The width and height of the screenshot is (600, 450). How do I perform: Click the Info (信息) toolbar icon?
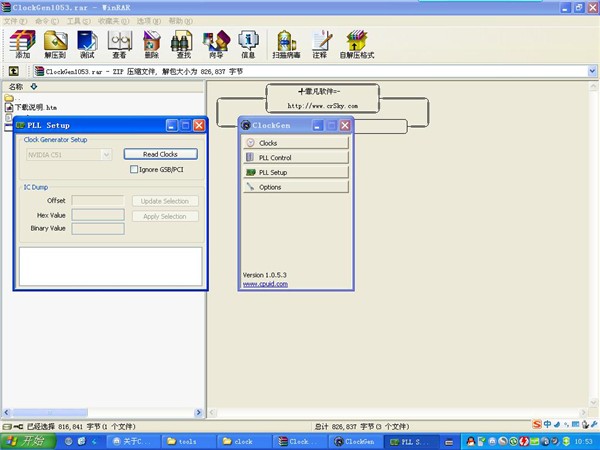click(248, 44)
